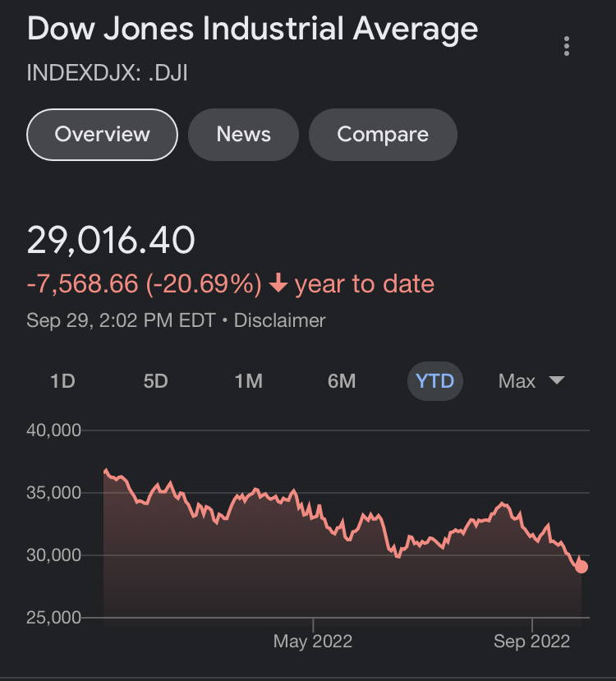The width and height of the screenshot is (616, 681).
Task: Click the Sep 2022 chart axis label
Action: (531, 642)
